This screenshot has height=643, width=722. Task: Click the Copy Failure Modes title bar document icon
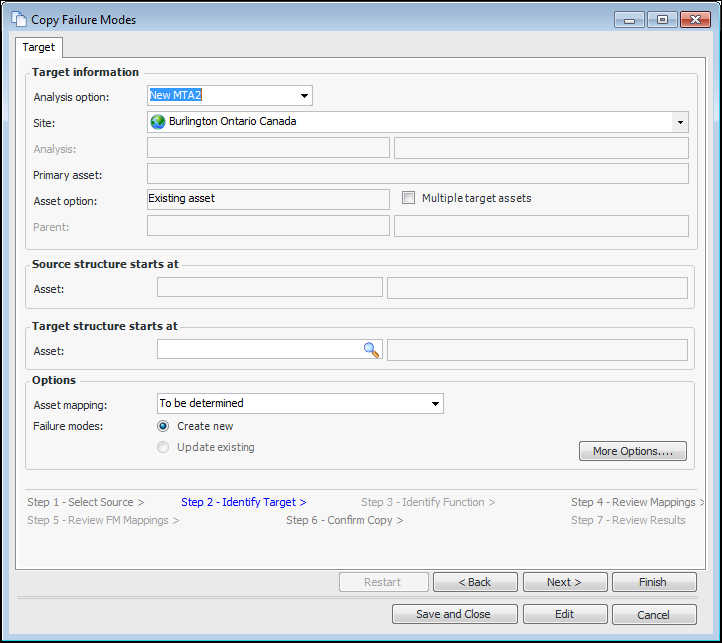click(x=17, y=19)
